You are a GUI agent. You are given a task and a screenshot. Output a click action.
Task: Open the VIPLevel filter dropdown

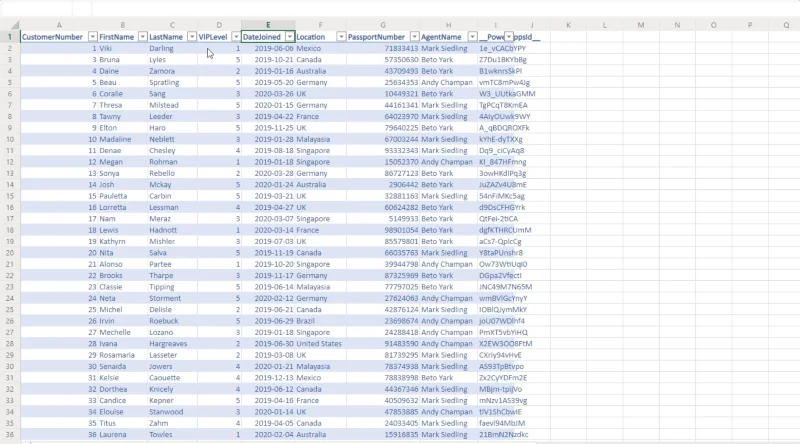point(236,37)
